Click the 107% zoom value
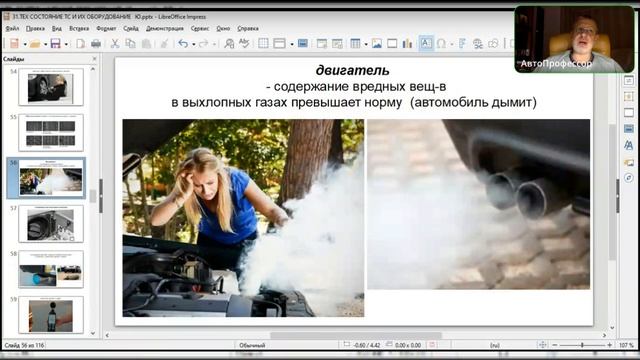 [626, 345]
